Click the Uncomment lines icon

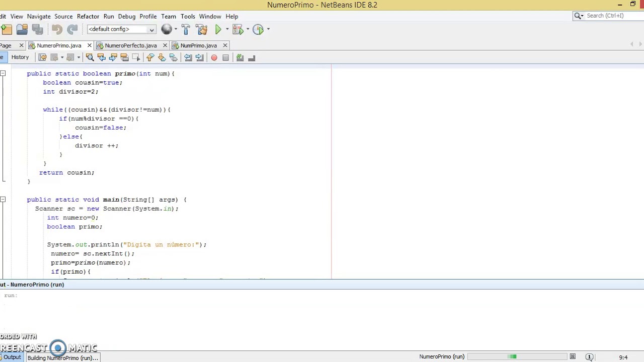(x=252, y=58)
